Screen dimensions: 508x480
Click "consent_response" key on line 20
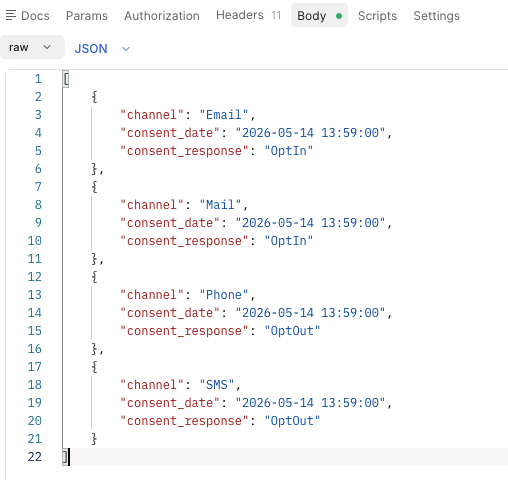(x=184, y=421)
